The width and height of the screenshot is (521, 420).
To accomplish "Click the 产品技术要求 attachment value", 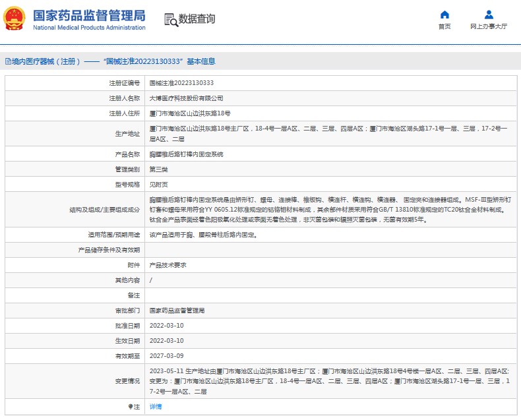I will point(168,265).
